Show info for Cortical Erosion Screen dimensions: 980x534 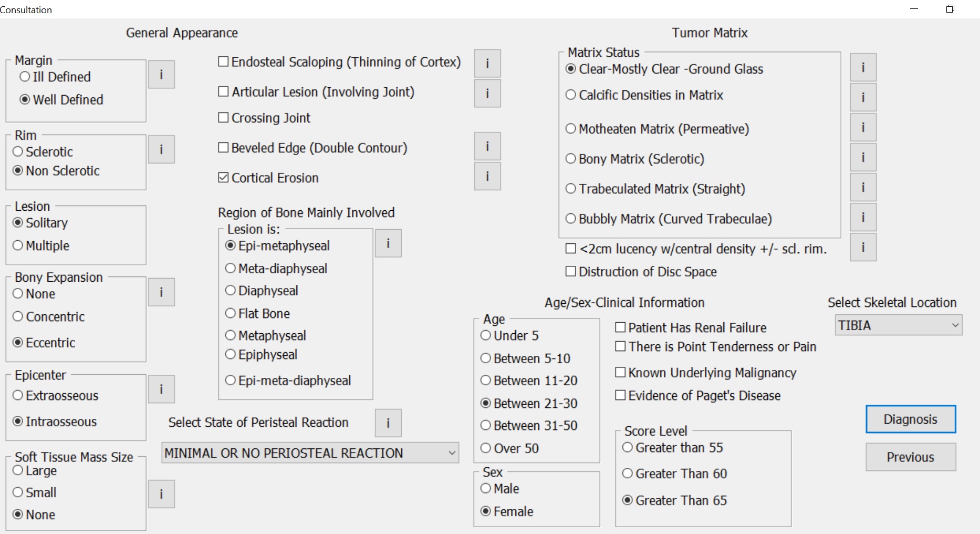[487, 176]
